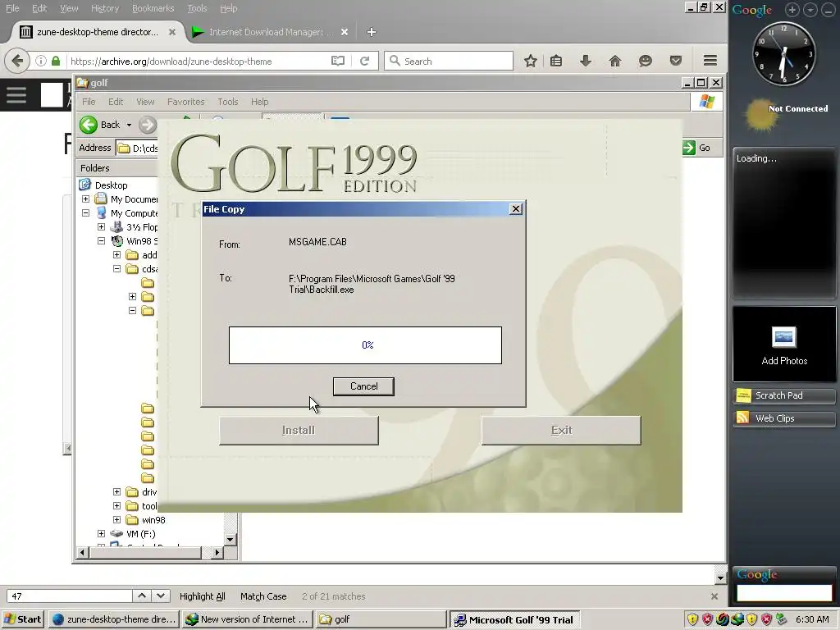Click the Google sidebar add gadget plus icon
The image size is (840, 630).
coord(792,10)
